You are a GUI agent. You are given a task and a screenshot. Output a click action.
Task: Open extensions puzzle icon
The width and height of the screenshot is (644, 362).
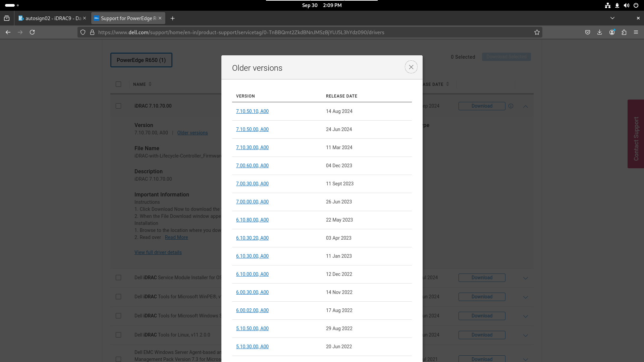coord(624,32)
